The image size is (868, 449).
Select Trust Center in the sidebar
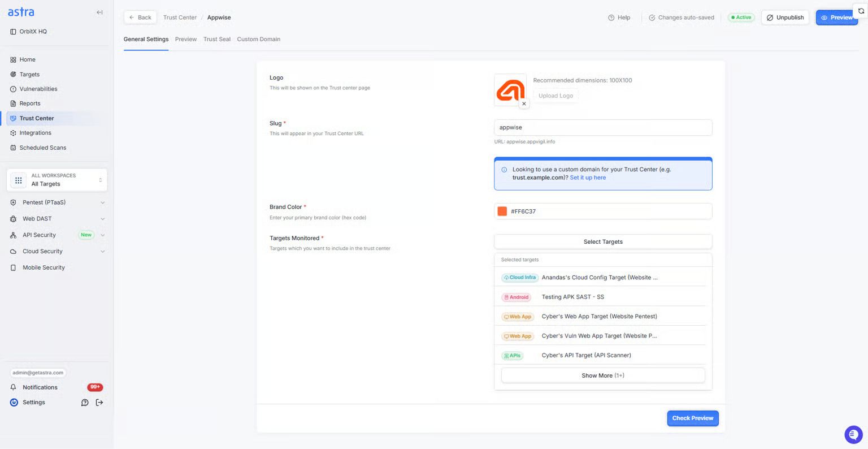click(37, 118)
